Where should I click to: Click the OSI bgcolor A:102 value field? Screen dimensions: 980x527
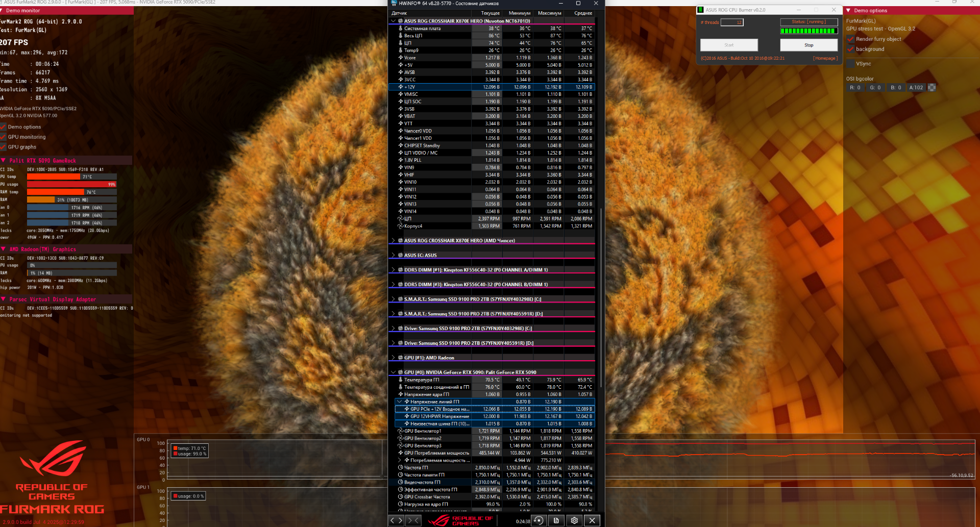click(x=917, y=88)
